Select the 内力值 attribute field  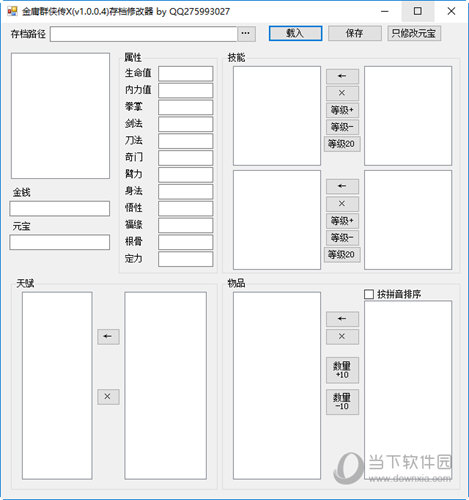click(186, 90)
